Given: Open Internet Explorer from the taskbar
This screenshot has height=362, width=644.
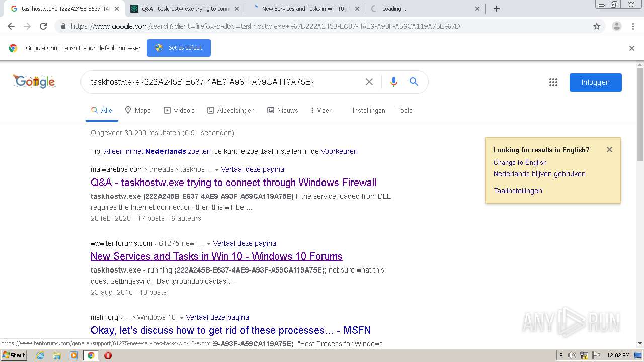Looking at the screenshot, I should tap(40, 355).
